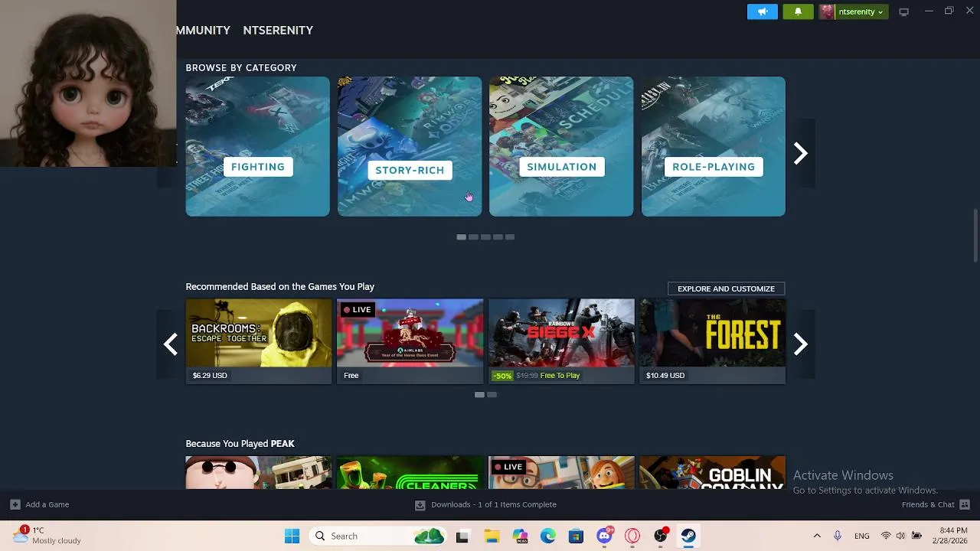The image size is (980, 551).
Task: Select third category carousel page dot
Action: pos(485,237)
